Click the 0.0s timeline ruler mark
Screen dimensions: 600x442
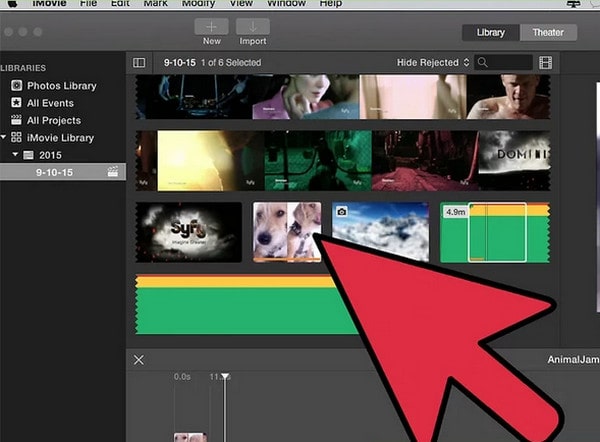(182, 377)
